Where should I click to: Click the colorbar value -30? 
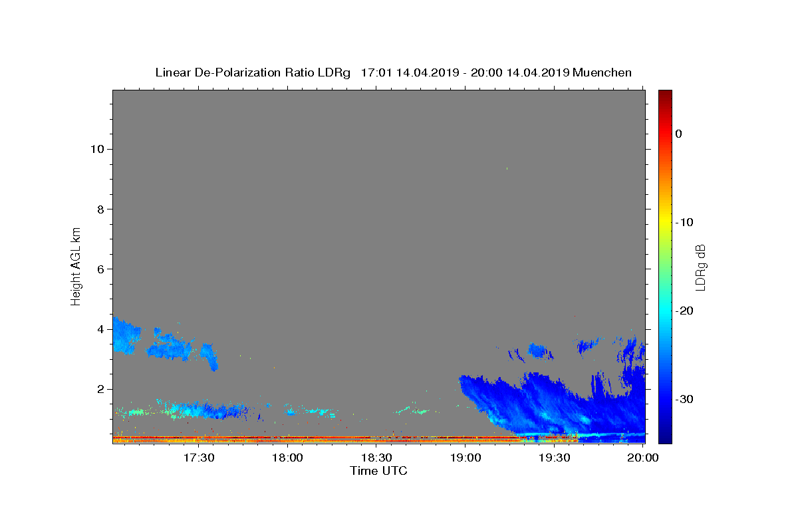684,399
